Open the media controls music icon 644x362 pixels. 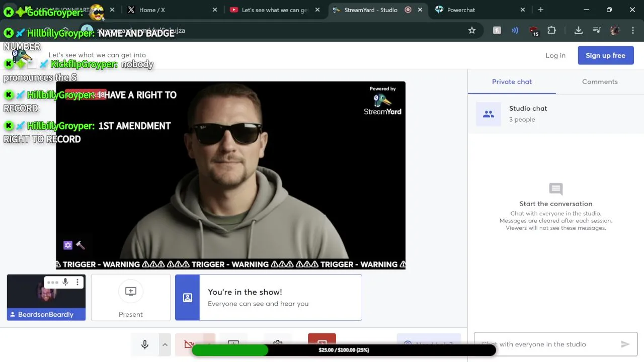(597, 30)
